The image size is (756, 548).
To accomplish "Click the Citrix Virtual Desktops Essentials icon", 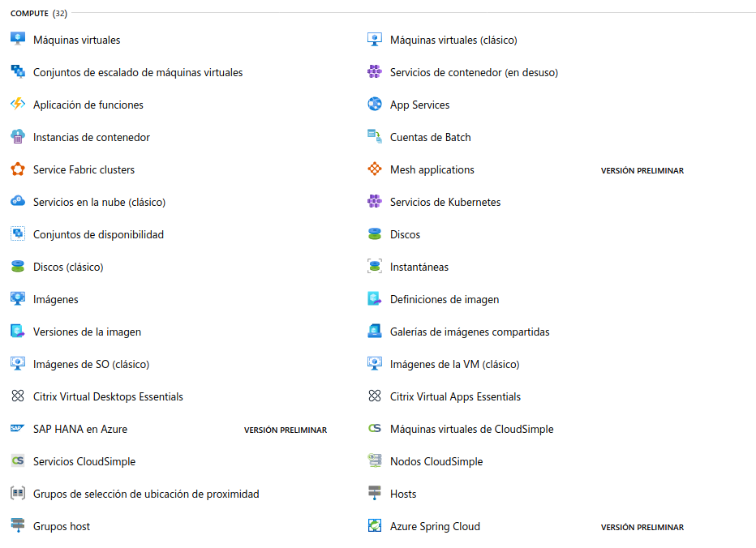I will [18, 396].
